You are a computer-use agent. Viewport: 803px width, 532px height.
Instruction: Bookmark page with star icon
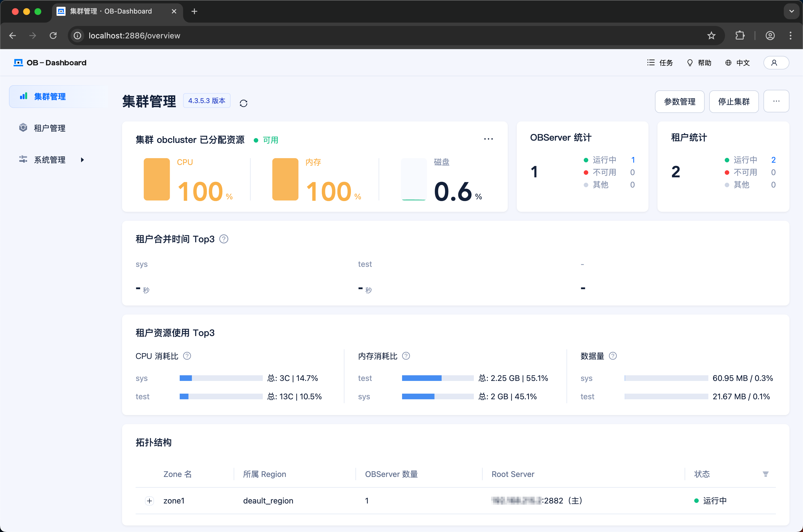click(711, 36)
